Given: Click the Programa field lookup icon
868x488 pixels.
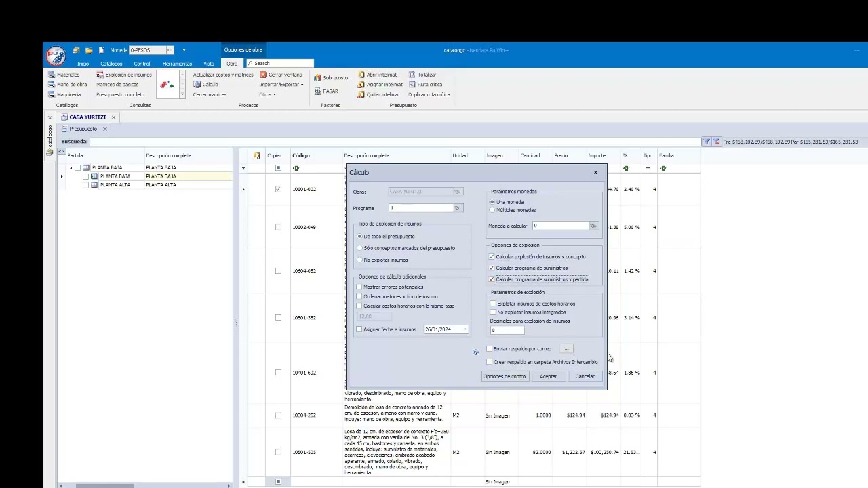Looking at the screenshot, I should tap(458, 208).
